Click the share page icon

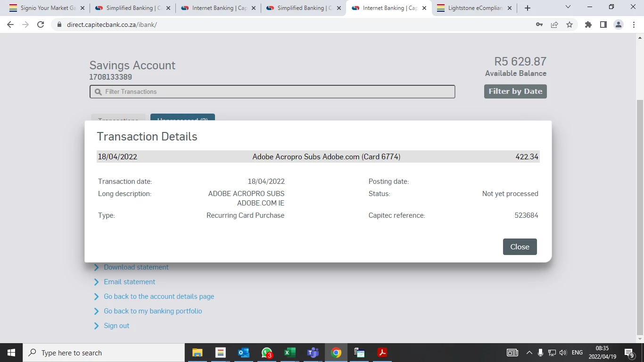point(554,25)
